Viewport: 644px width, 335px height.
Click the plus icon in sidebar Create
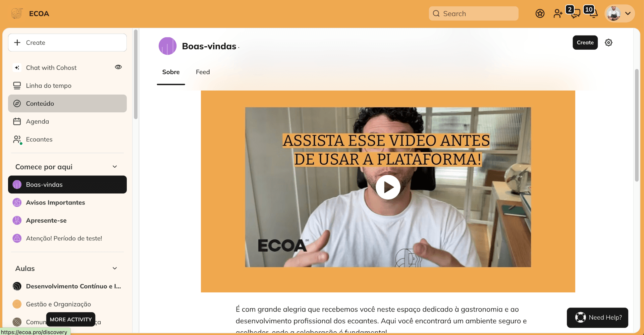coord(17,43)
